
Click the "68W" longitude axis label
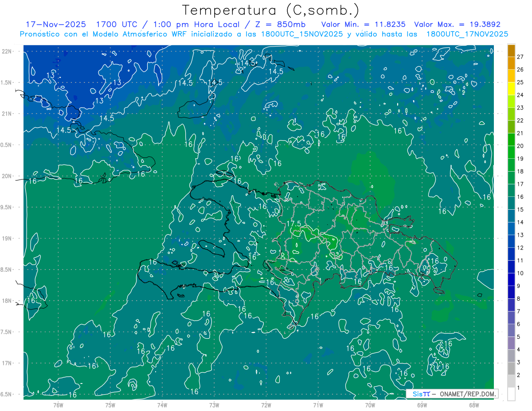click(x=474, y=405)
